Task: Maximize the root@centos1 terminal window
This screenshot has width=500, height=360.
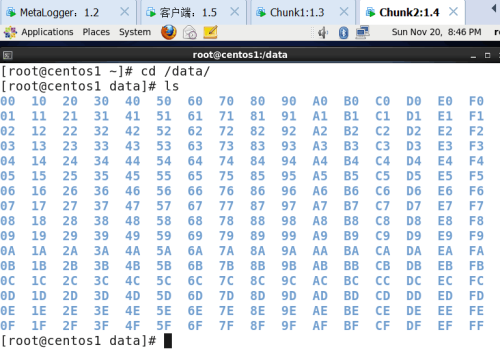Action: pos(487,55)
